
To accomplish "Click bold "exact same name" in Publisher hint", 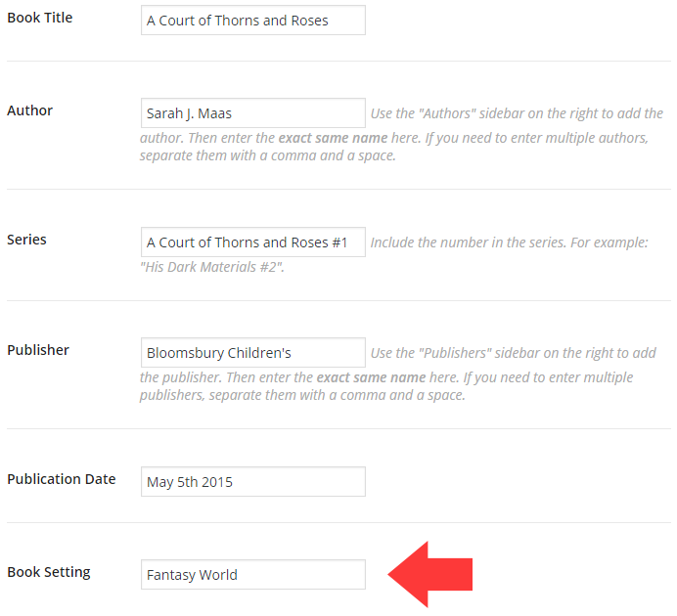I will [x=371, y=377].
